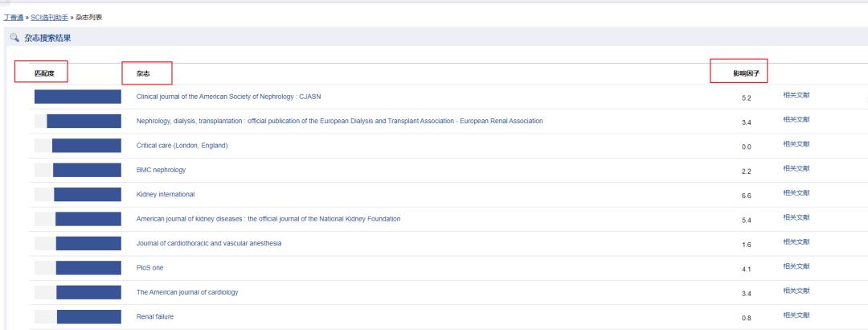Click the magnifier icon beside 杂志搜索结果
This screenshot has height=330, width=868.
14,38
